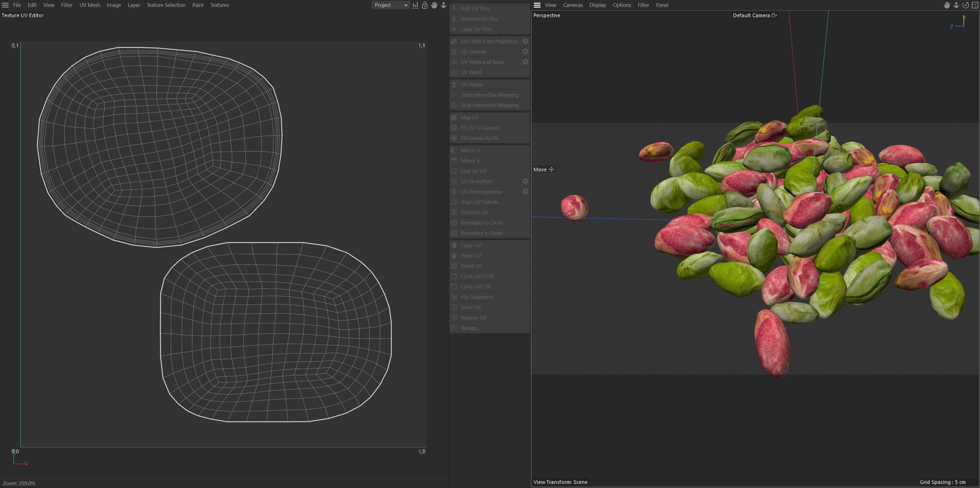The image size is (980, 488).
Task: Toggle the active view maximize icon
Action: (x=975, y=5)
